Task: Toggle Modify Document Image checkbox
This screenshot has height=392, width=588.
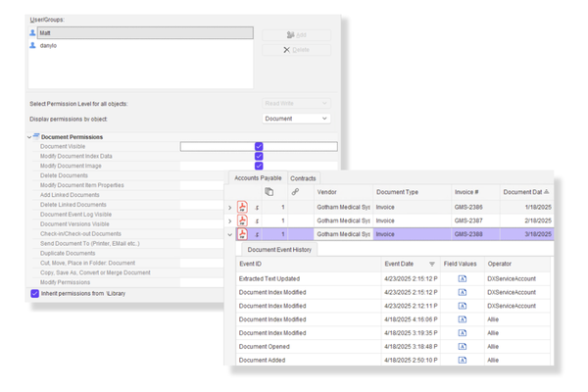Action: pyautogui.click(x=259, y=166)
